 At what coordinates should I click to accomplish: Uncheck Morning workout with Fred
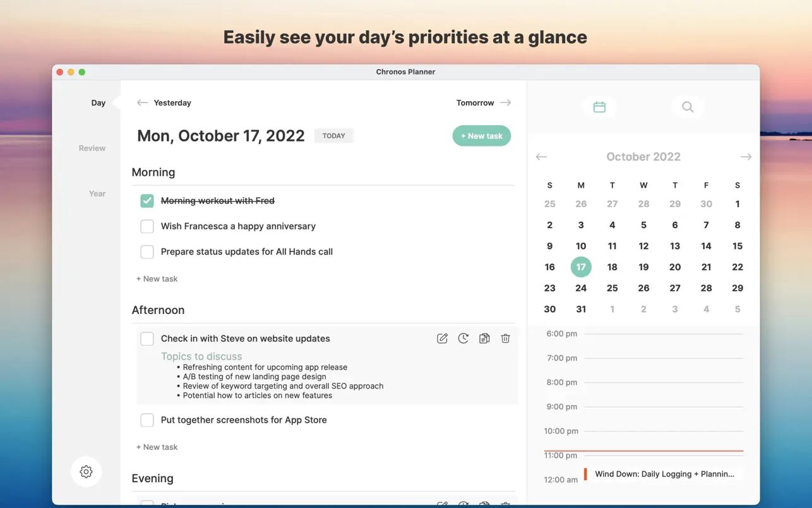click(146, 200)
